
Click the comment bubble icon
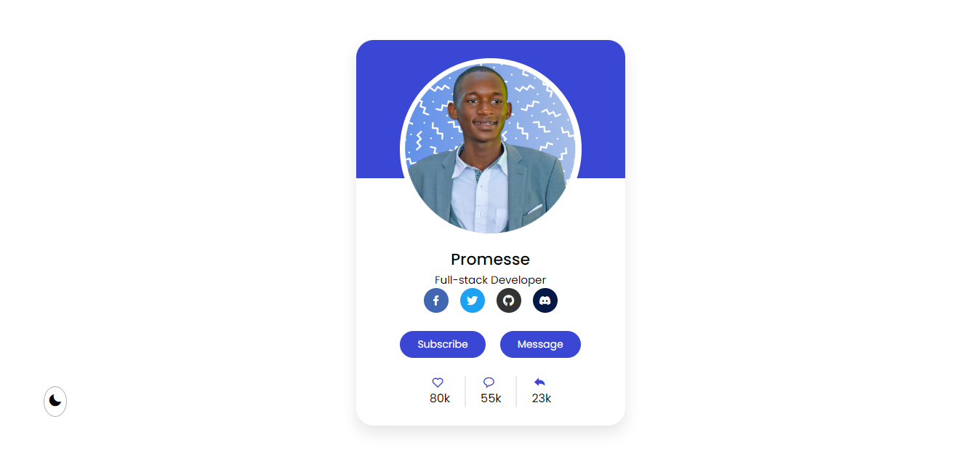(489, 383)
